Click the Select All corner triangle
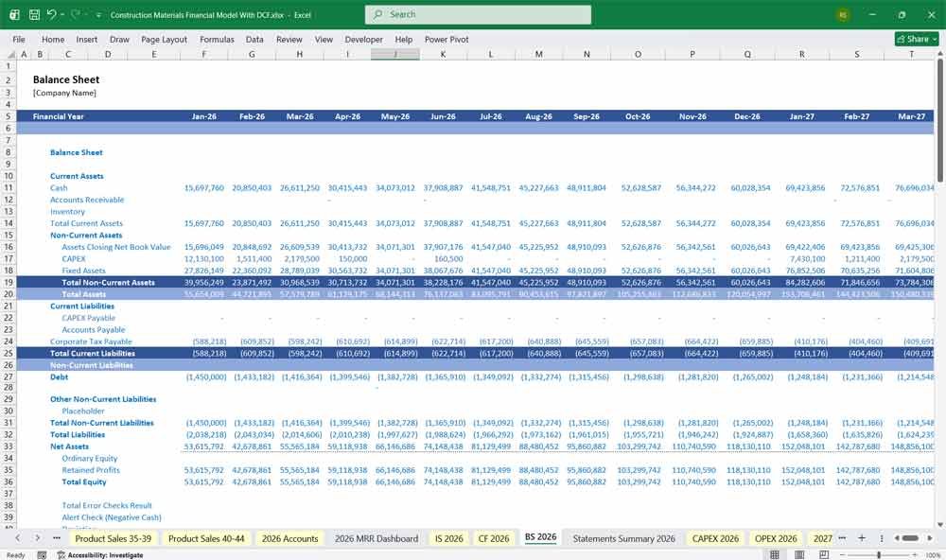The image size is (946, 560). 10,54
